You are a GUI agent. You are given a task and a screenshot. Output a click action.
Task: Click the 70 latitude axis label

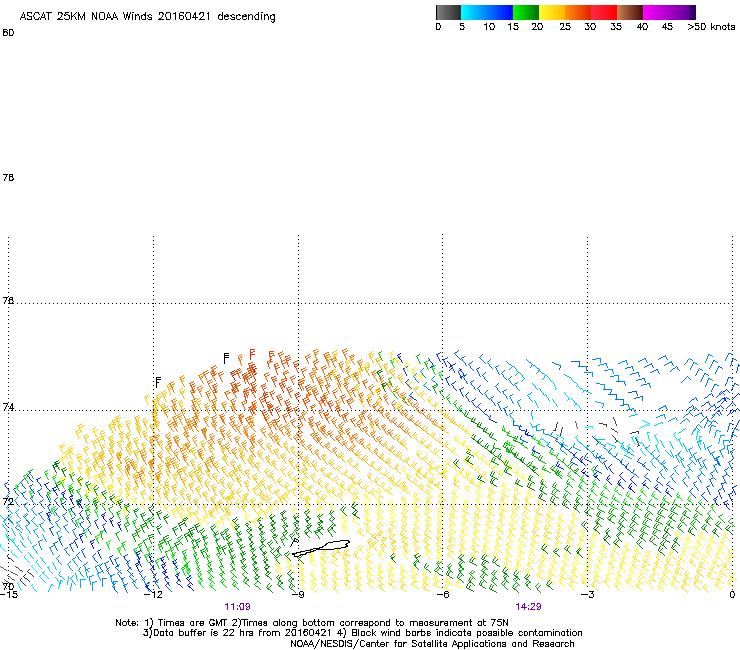8,587
